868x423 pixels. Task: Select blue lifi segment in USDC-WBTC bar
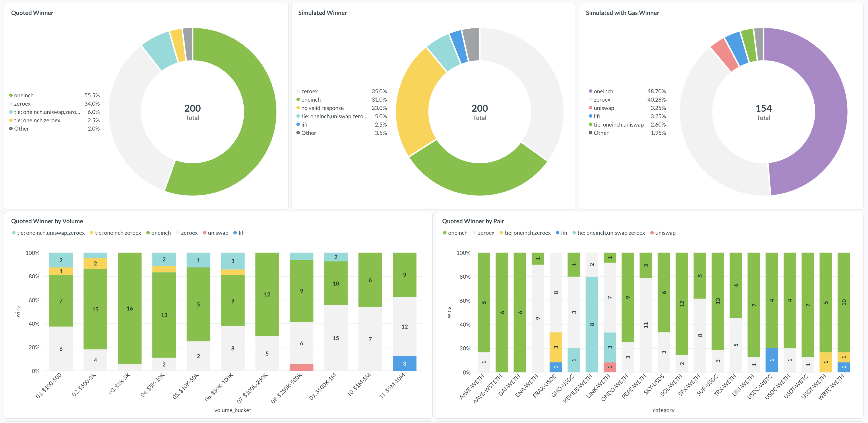[772, 360]
